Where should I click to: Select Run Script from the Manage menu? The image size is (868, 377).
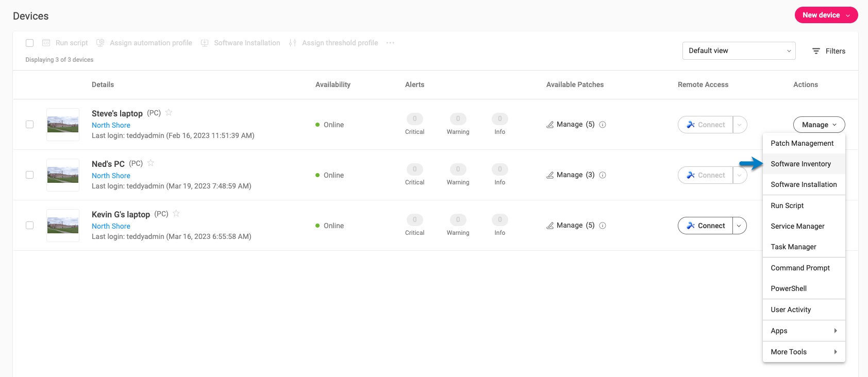pyautogui.click(x=804, y=205)
